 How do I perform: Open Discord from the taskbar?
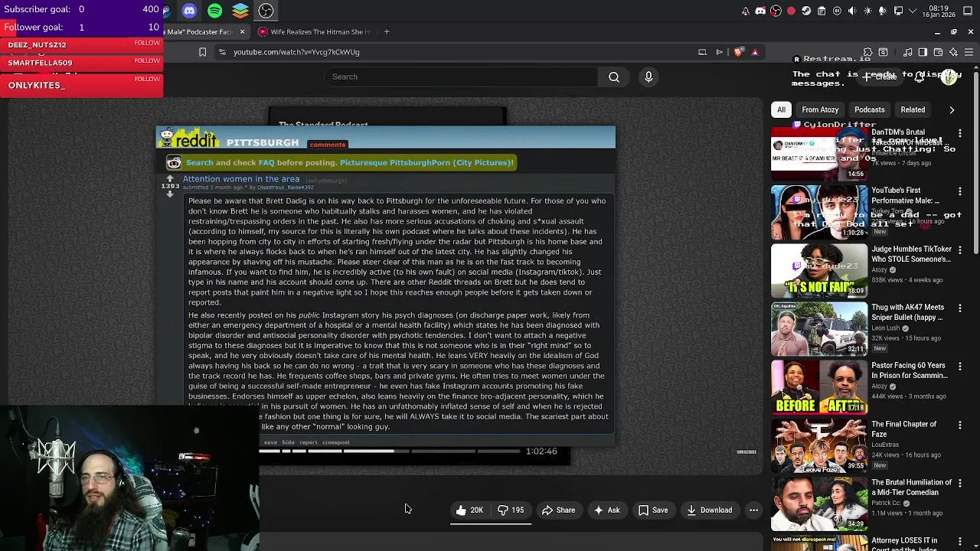coord(189,11)
